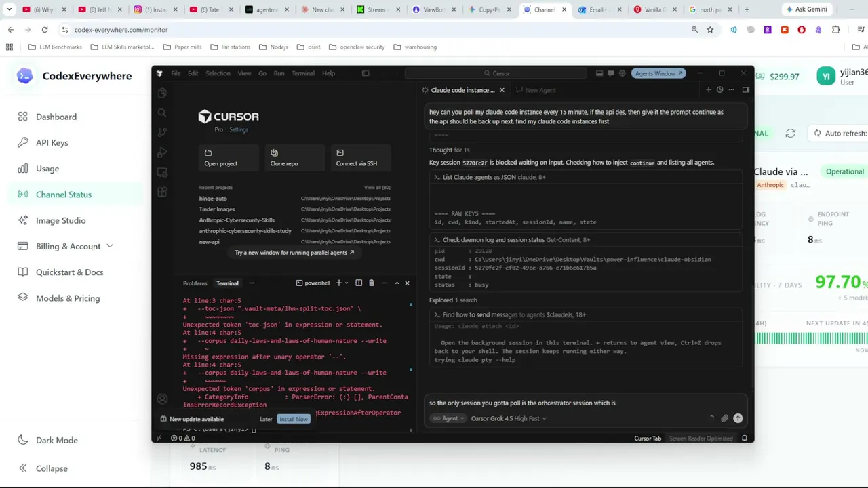Open new browser tab

click(x=747, y=9)
